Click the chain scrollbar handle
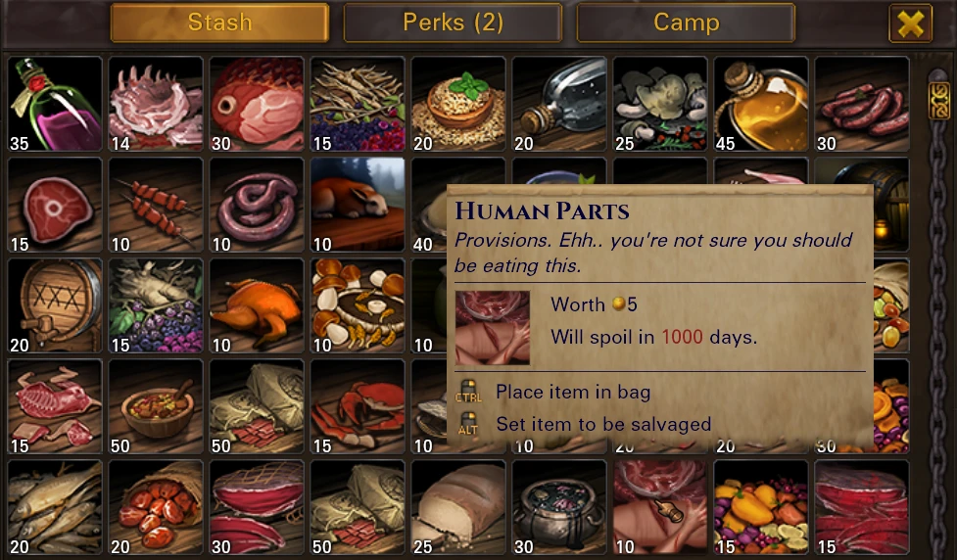Image resolution: width=957 pixels, height=560 pixels. tap(938, 99)
